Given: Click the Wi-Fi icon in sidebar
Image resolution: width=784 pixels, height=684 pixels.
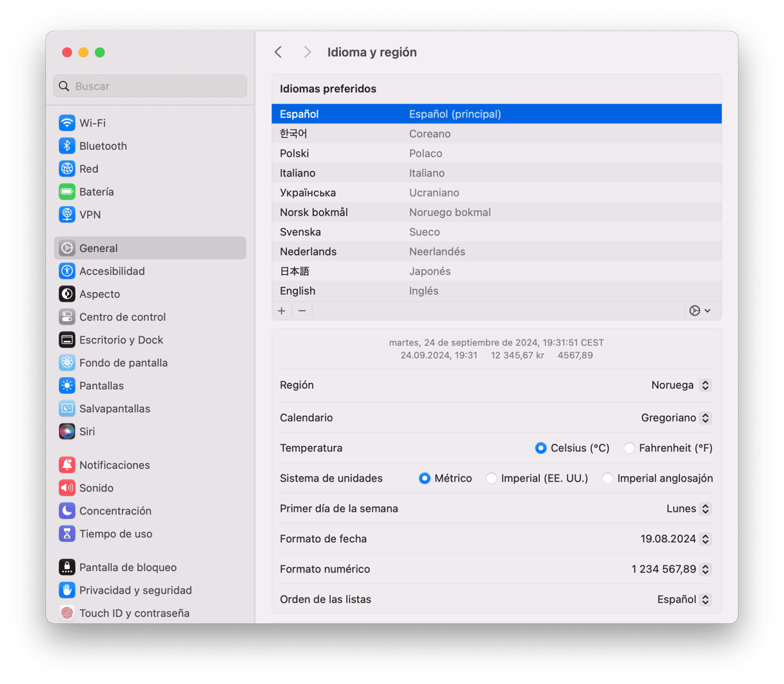Looking at the screenshot, I should click(67, 122).
